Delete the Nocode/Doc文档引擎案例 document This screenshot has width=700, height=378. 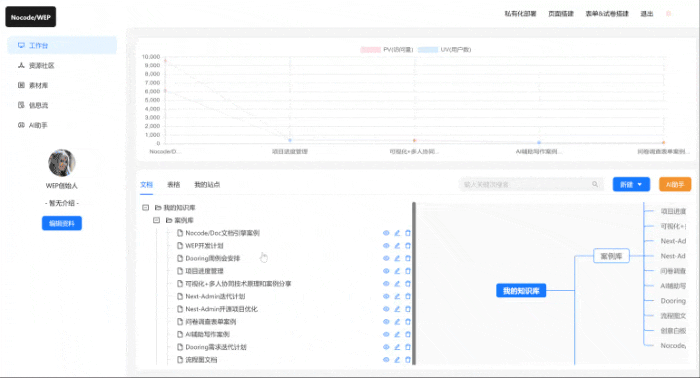[408, 233]
